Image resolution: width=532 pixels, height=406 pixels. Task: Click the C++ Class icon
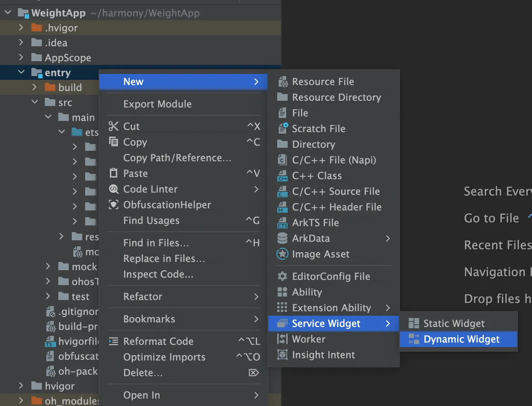coord(282,176)
